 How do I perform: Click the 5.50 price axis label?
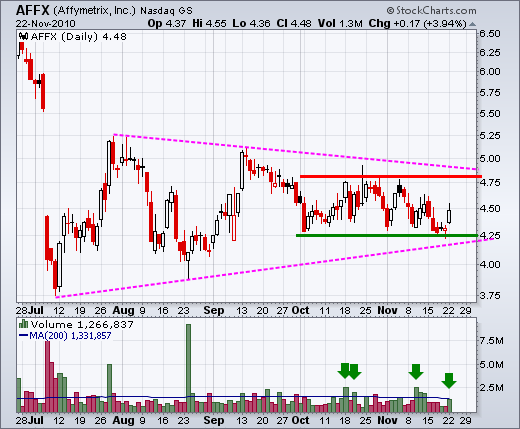coord(490,113)
